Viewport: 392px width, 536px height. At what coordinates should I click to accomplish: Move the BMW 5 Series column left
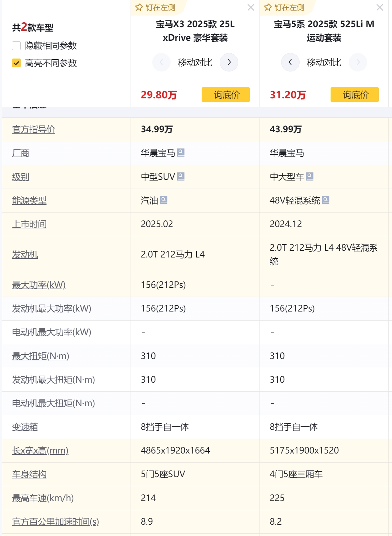coord(290,62)
